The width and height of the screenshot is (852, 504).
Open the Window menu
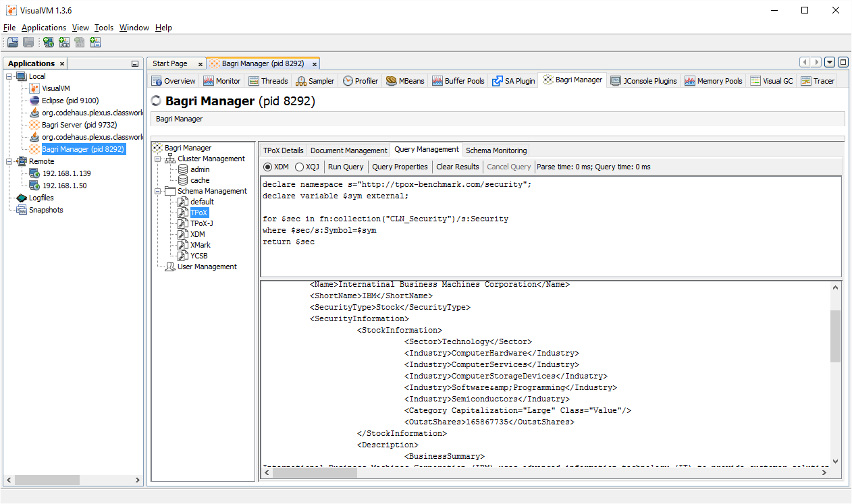(x=134, y=28)
